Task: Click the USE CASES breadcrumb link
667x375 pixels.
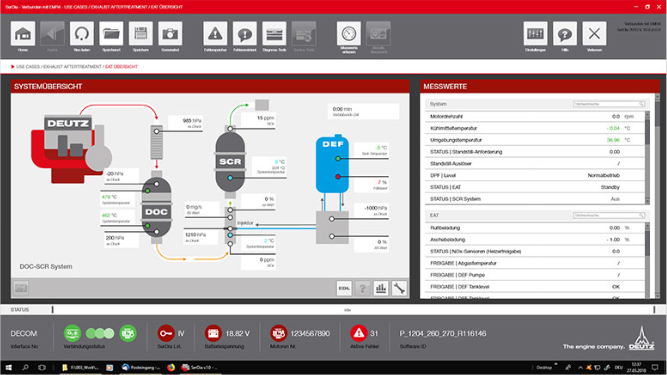Action: 28,67
